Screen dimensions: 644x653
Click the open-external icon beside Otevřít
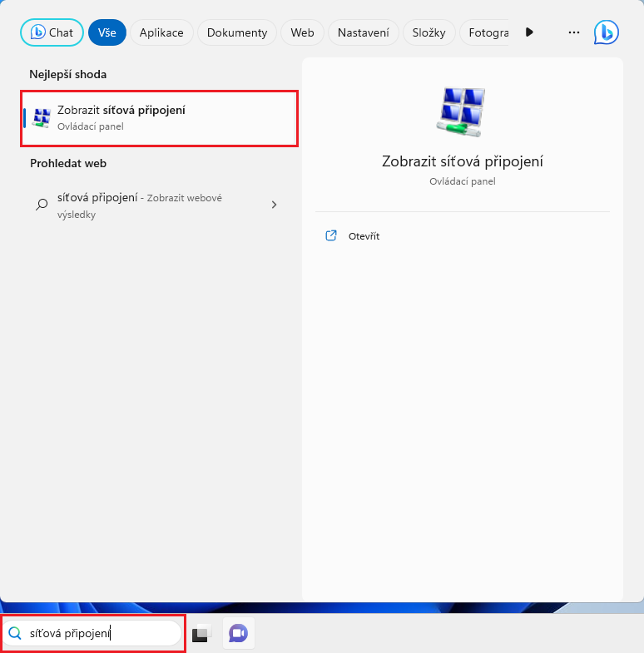331,235
